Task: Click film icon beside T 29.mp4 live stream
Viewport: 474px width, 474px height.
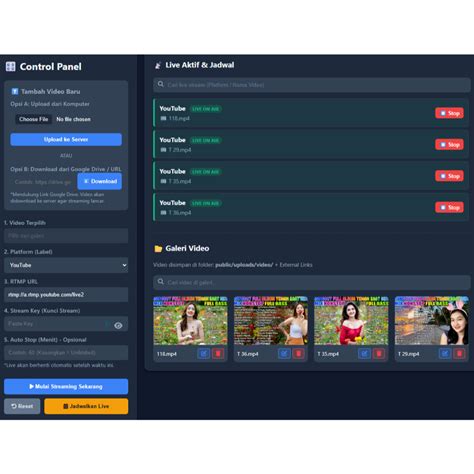Action: point(163,150)
